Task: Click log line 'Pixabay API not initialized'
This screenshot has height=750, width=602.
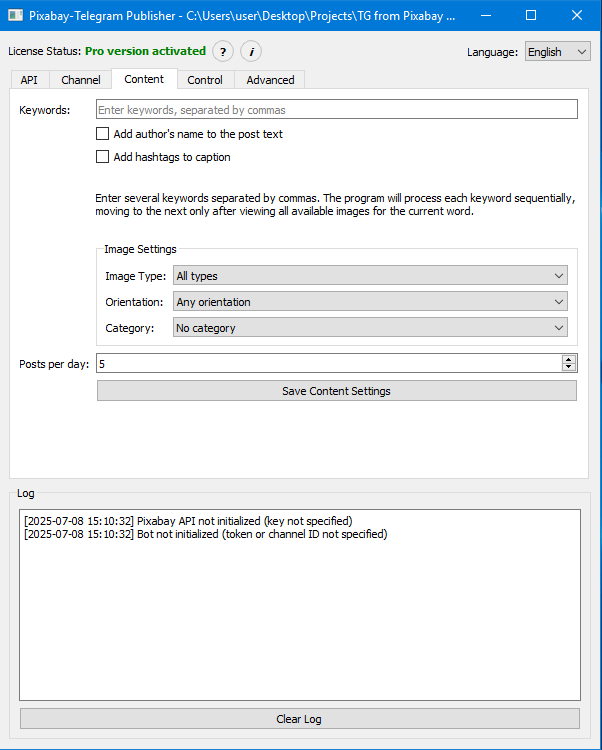Action: click(188, 521)
